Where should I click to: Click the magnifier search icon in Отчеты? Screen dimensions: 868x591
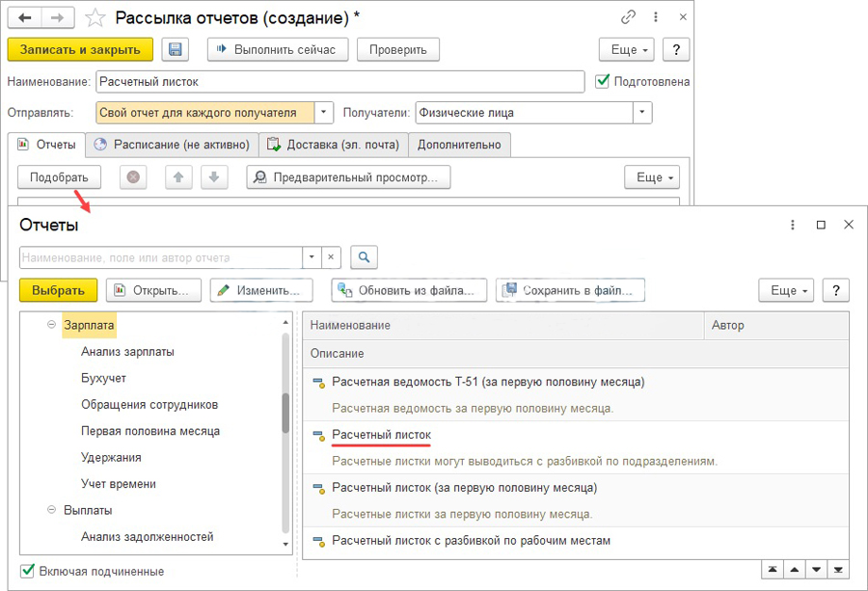[364, 257]
